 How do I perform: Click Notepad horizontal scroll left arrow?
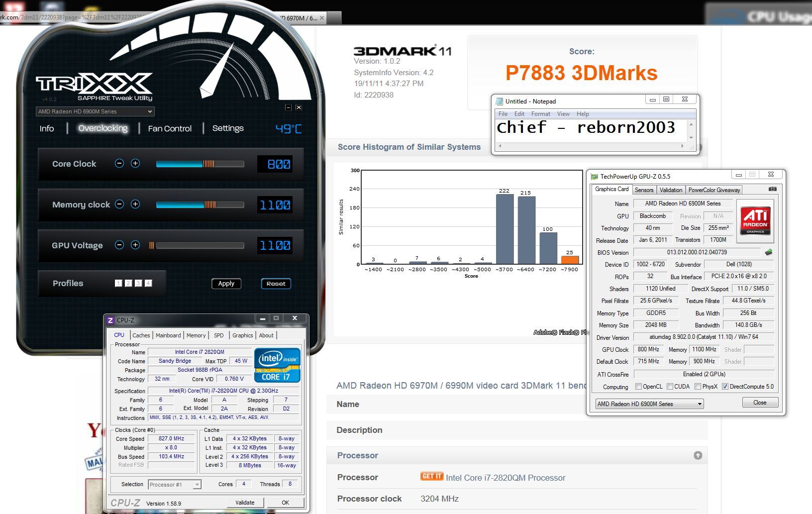click(500, 146)
